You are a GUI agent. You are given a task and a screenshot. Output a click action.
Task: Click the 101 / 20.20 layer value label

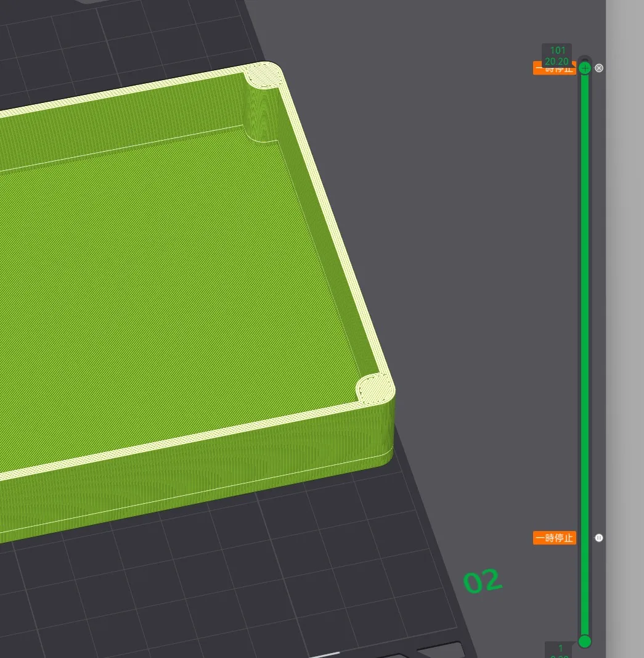(556, 56)
